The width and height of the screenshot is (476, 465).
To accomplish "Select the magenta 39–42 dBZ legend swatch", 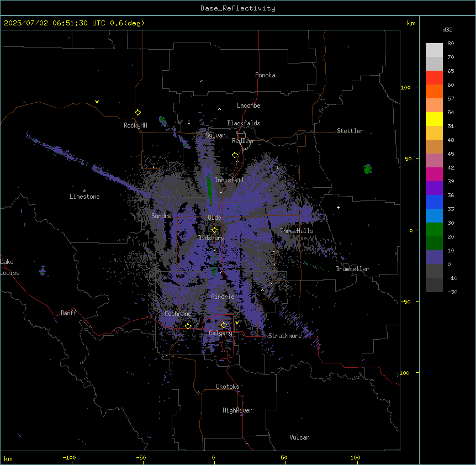I will tap(434, 174).
